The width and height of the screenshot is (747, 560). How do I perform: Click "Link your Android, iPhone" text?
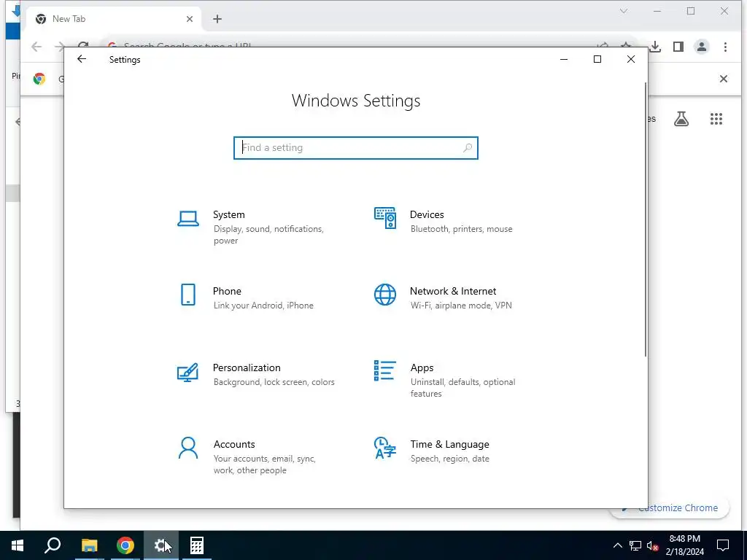coord(263,306)
